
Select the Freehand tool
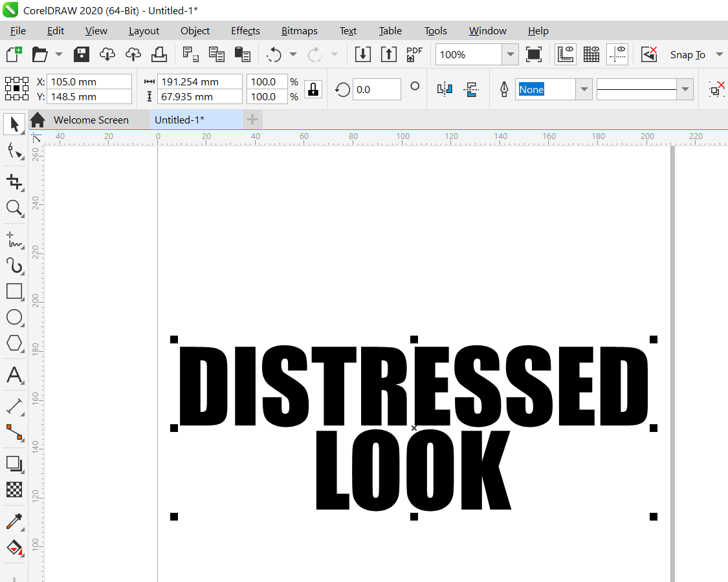pos(14,240)
